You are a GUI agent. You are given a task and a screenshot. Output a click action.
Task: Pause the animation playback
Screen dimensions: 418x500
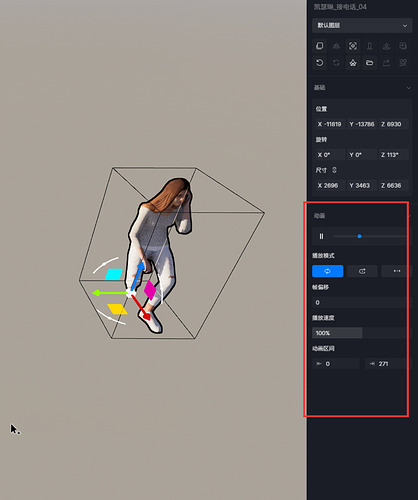point(321,236)
